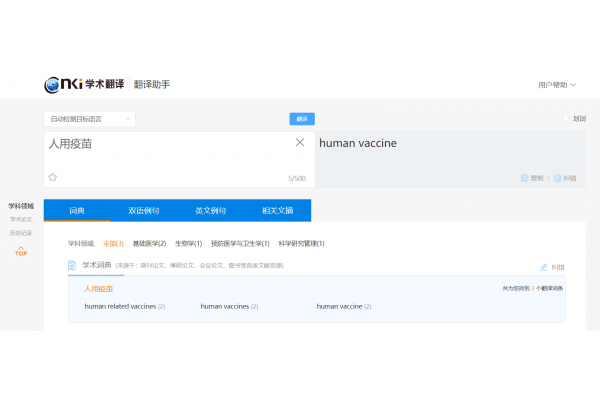Open the 相关文摘 tab
600x400 pixels.
click(x=277, y=211)
